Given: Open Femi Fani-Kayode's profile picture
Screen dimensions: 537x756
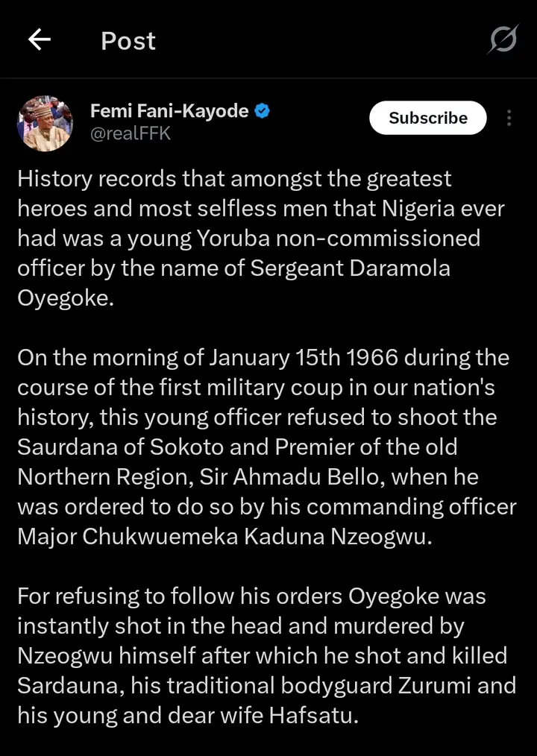Looking at the screenshot, I should (x=45, y=123).
